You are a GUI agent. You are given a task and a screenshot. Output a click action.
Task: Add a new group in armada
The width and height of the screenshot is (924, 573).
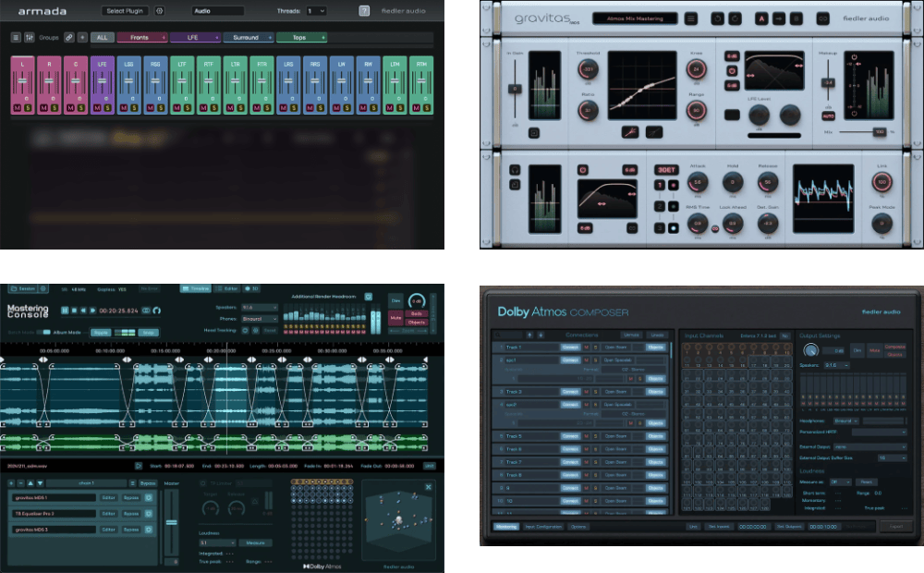point(82,37)
